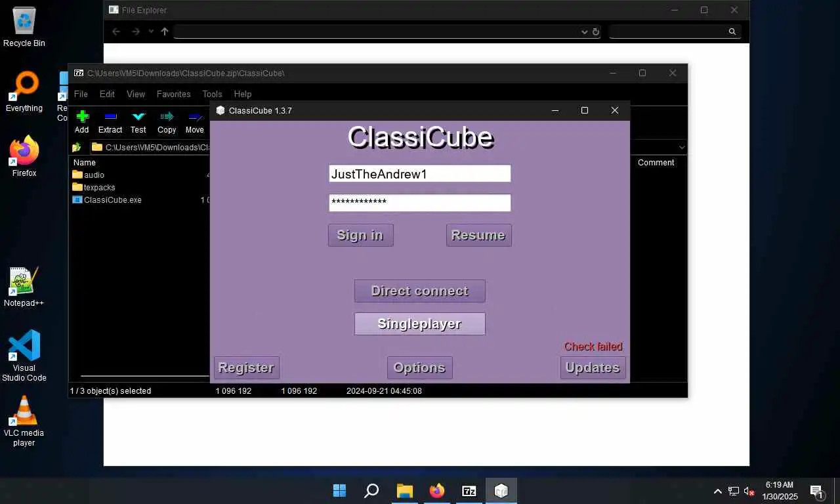Start Singleplayer mode in ClassiCube
The height and width of the screenshot is (504, 840).
[x=419, y=324]
